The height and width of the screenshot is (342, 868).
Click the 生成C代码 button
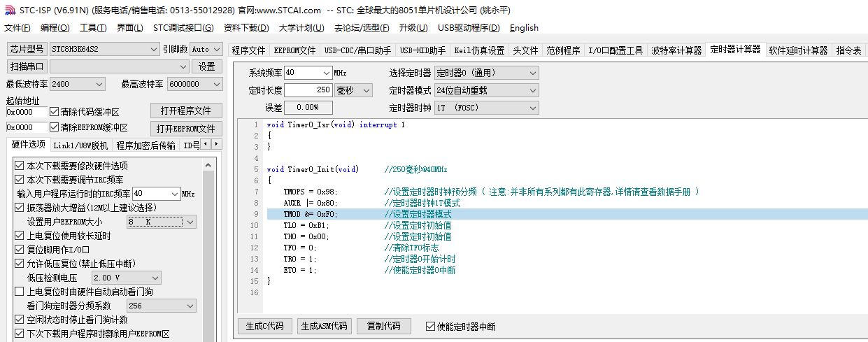point(265,326)
